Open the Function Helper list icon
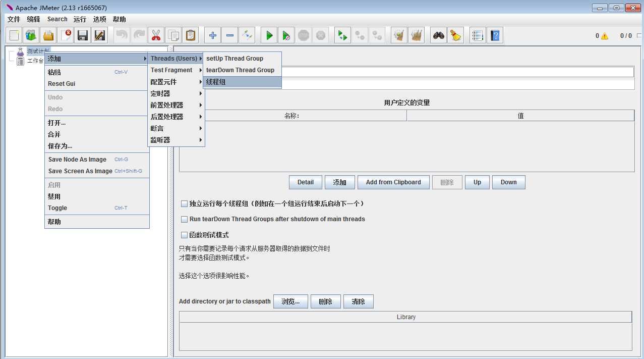The width and height of the screenshot is (644, 359). (x=478, y=35)
